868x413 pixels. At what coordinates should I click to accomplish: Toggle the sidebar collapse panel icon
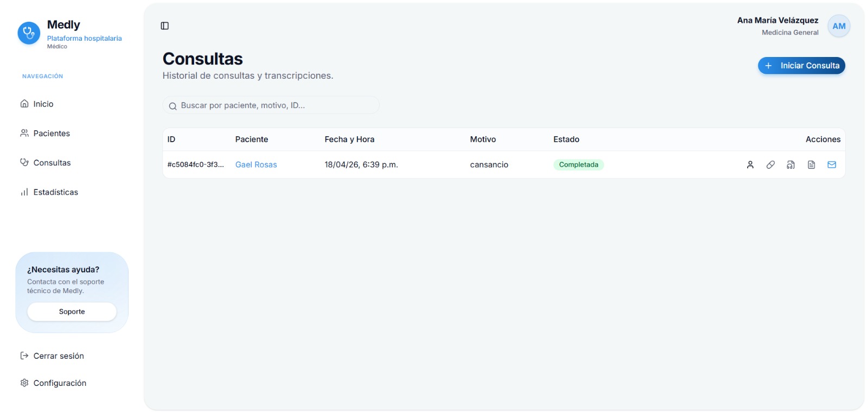pos(165,26)
